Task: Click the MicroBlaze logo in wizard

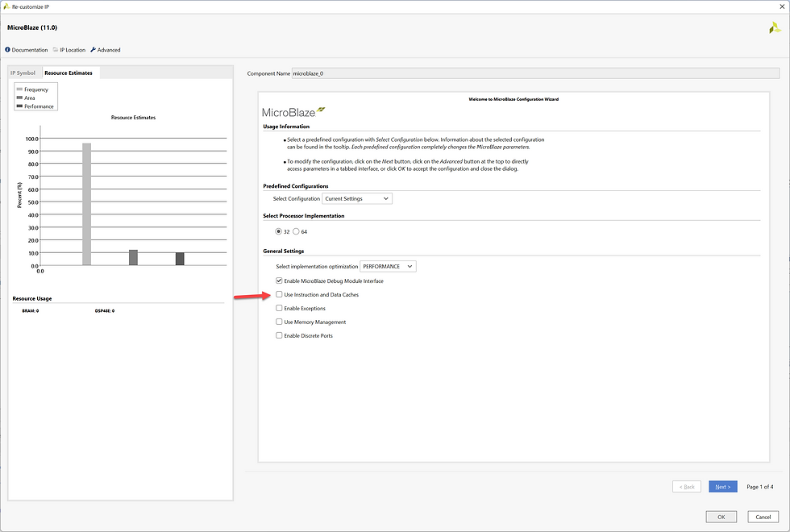Action: click(293, 112)
